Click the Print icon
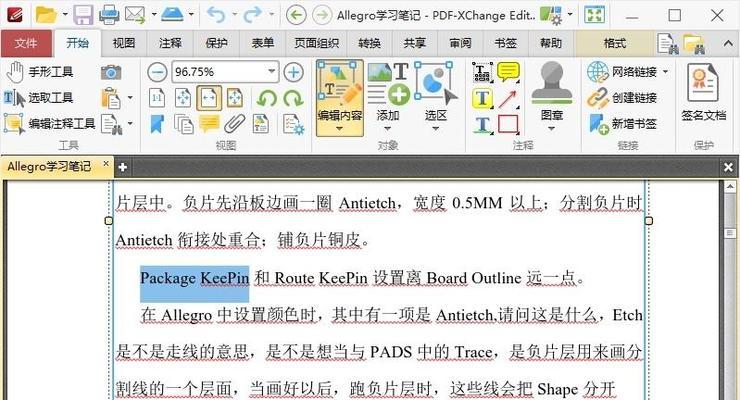740x400 pixels. point(109,15)
